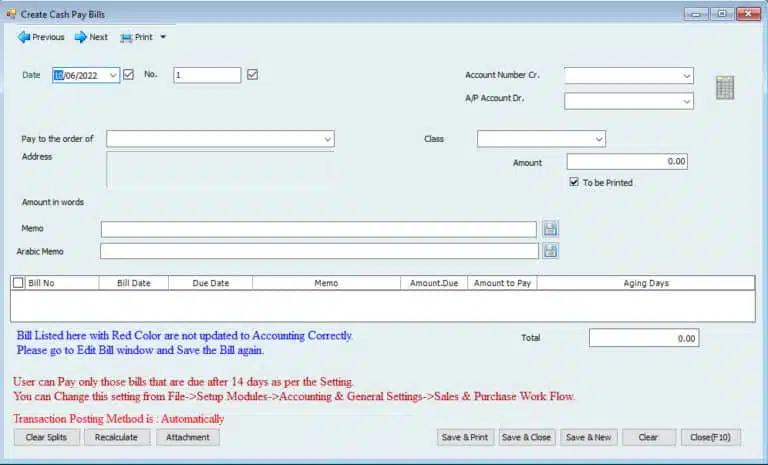Click the Amount to Pay column header
The width and height of the screenshot is (768, 465).
click(503, 283)
